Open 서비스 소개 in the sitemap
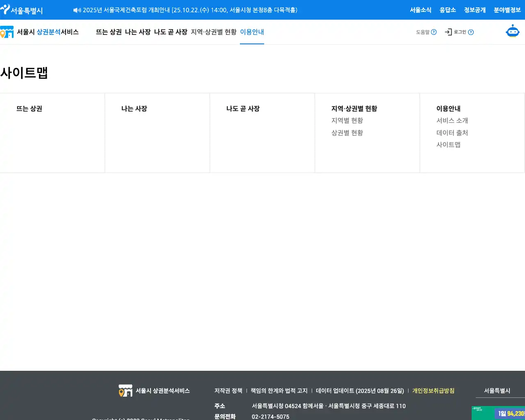This screenshot has height=420, width=525. [x=452, y=121]
